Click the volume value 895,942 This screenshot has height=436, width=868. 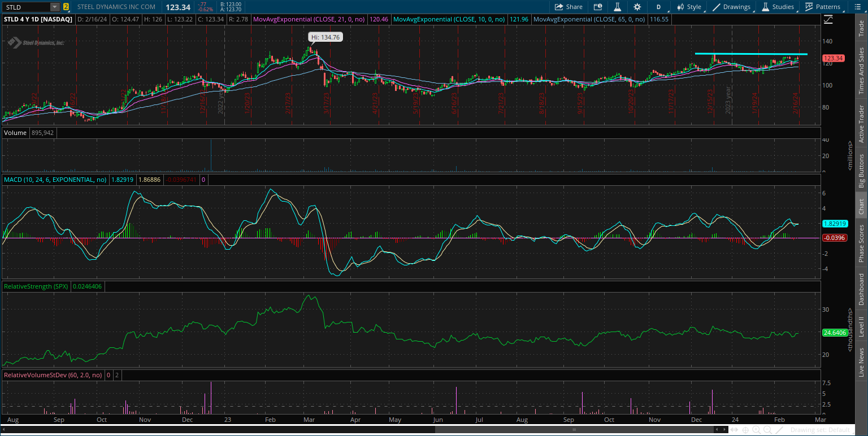[x=42, y=133]
